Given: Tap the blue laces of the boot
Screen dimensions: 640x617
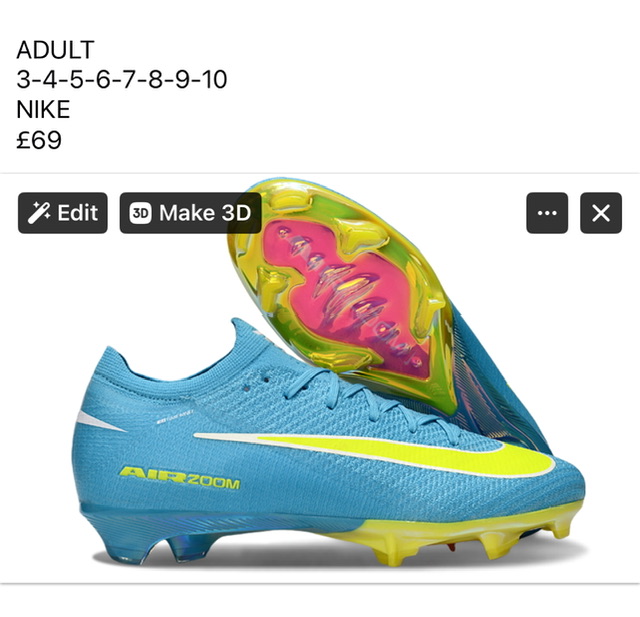Looking at the screenshot, I should coord(367,398).
